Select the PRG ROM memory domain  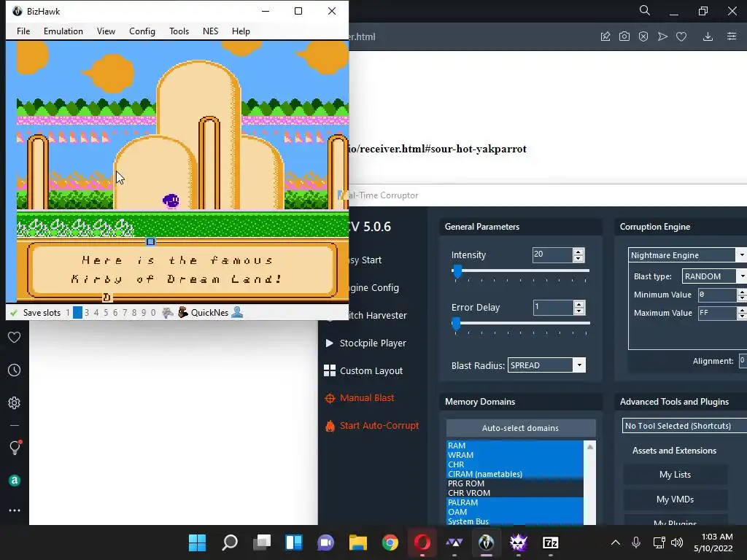point(514,483)
